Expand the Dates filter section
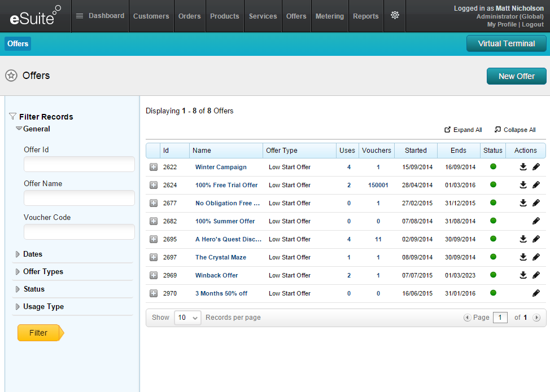The height and width of the screenshot is (392, 550). 33,254
